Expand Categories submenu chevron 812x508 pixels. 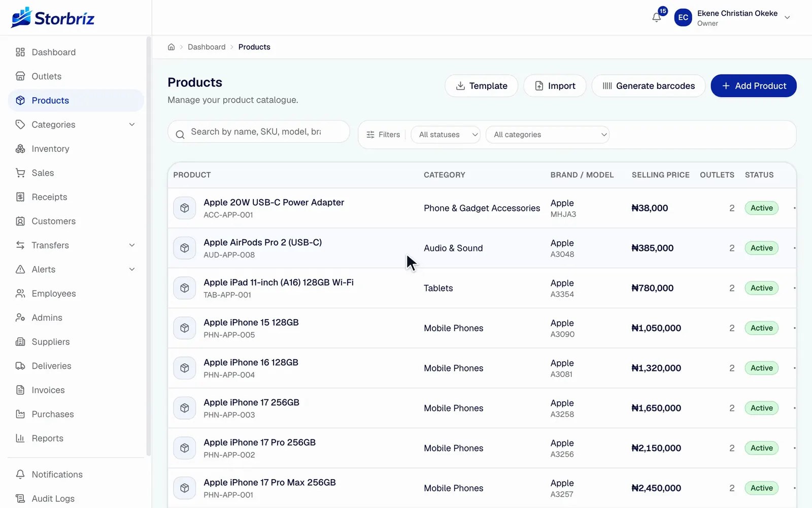(x=132, y=124)
